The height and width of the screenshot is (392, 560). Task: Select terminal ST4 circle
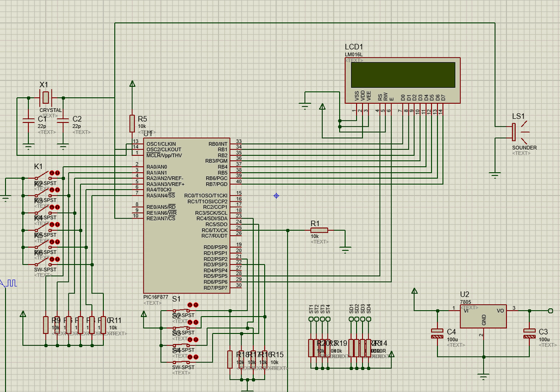(328, 319)
